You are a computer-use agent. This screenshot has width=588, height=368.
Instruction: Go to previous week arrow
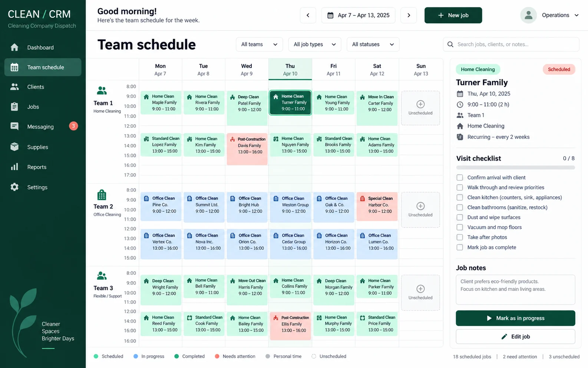tap(308, 15)
